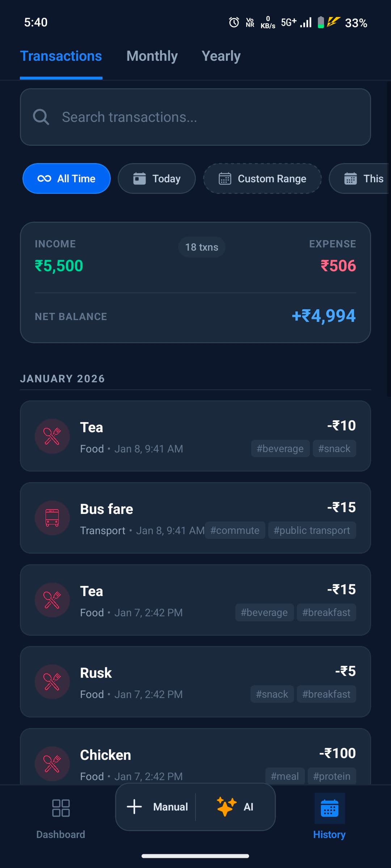Tap the AI sparkle icon
391x868 pixels.
coord(226,807)
